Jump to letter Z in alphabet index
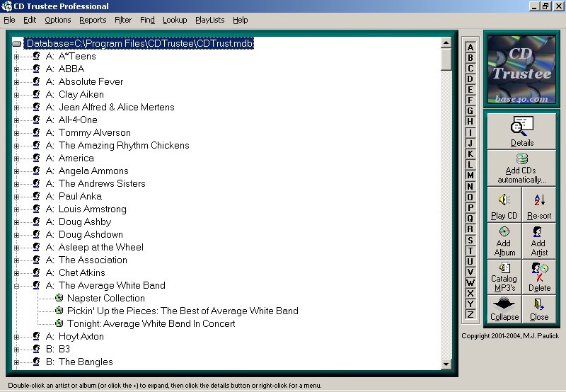 coord(470,314)
